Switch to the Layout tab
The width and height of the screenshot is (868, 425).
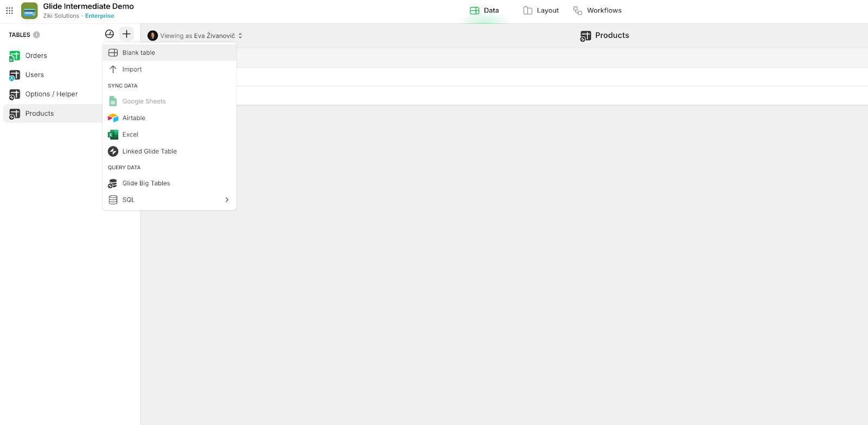[x=541, y=10]
